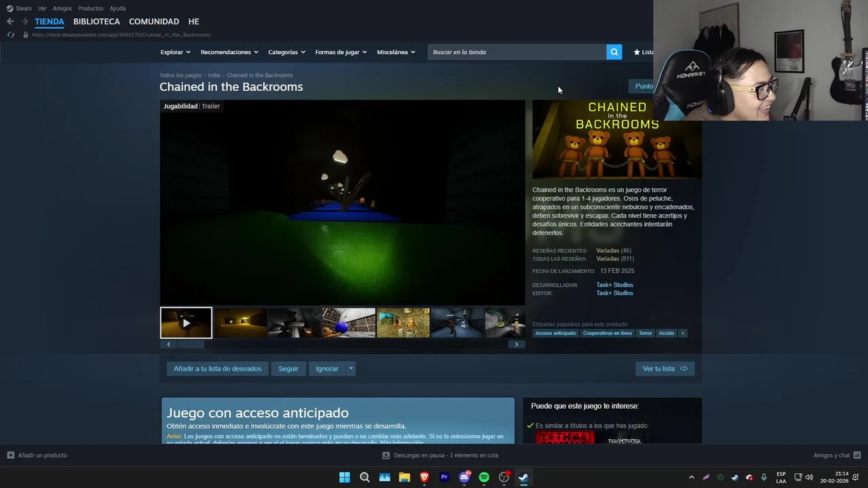This screenshot has height=488, width=868.
Task: Click Añadir un producto at bottom left
Action: click(x=37, y=455)
